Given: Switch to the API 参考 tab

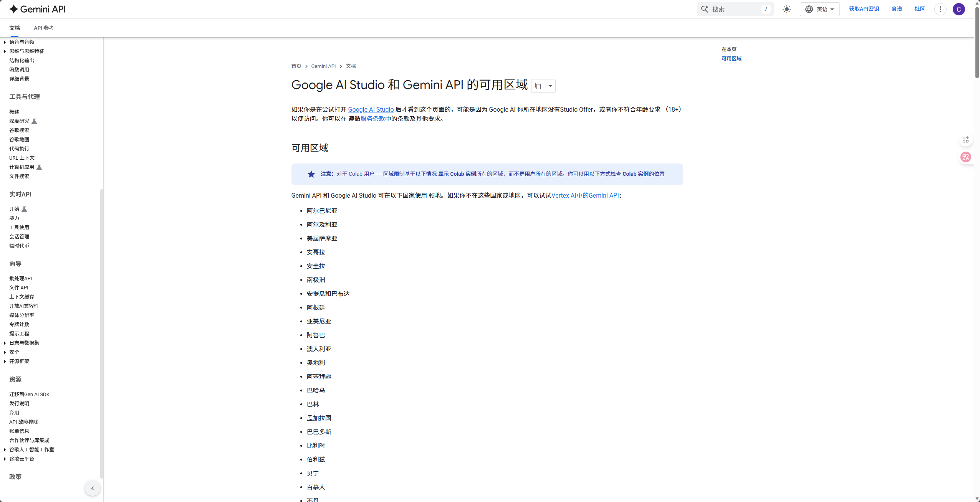Looking at the screenshot, I should pyautogui.click(x=44, y=28).
